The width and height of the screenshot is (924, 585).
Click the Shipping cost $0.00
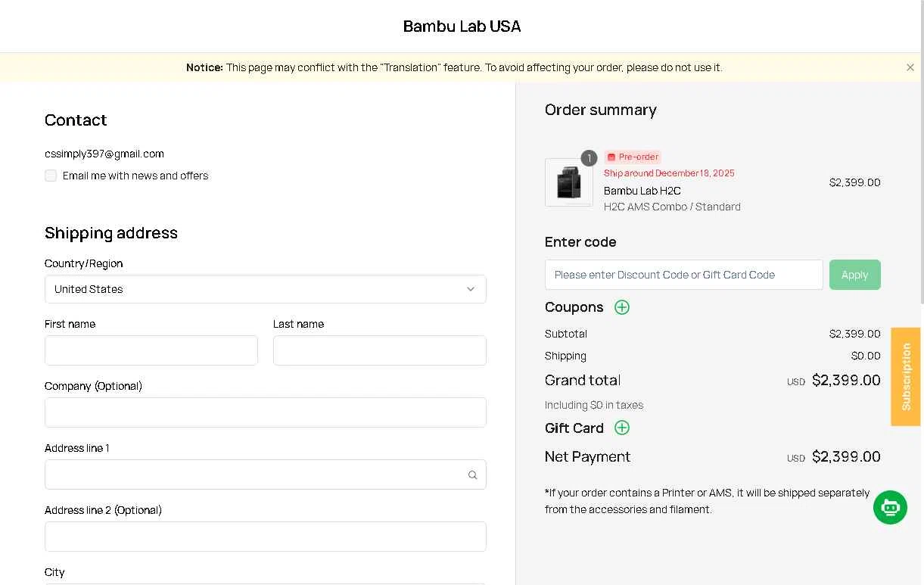pos(866,356)
